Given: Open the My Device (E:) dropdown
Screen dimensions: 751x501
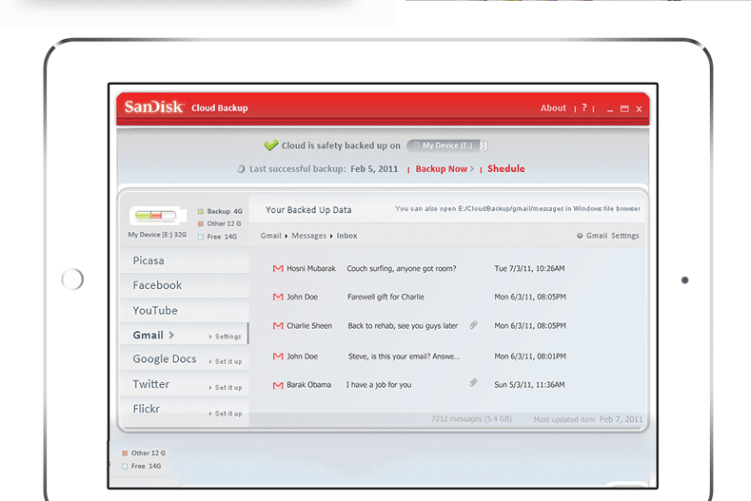Looking at the screenshot, I should pyautogui.click(x=447, y=145).
